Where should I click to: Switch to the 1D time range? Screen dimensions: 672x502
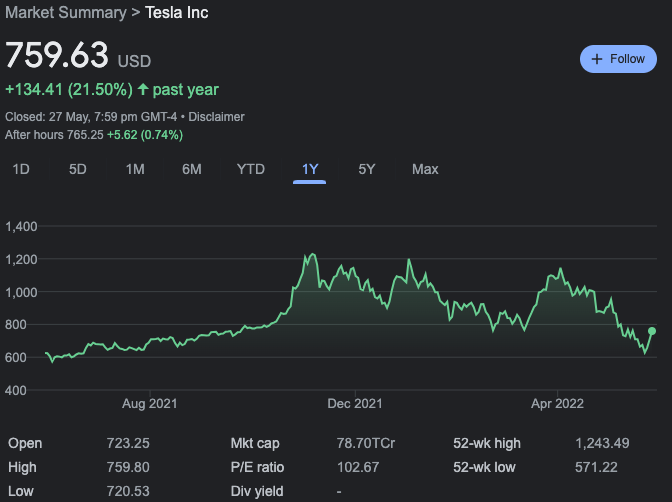(20, 169)
